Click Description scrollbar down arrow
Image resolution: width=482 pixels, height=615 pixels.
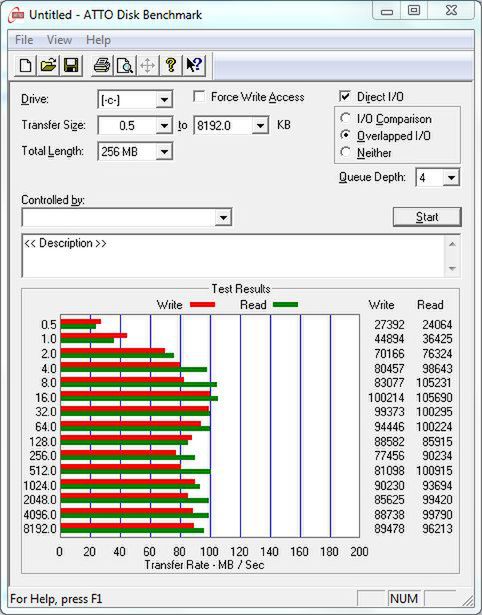(x=452, y=268)
